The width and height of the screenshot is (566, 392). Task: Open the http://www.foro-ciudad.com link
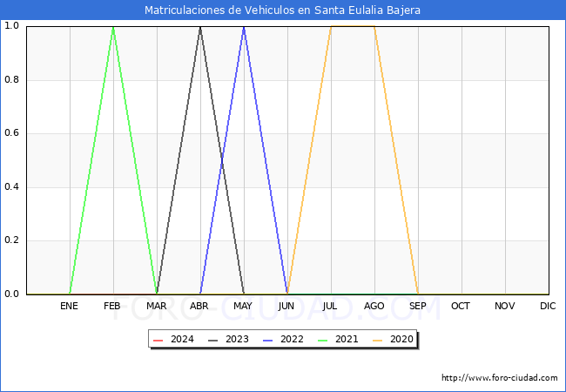pyautogui.click(x=500, y=378)
